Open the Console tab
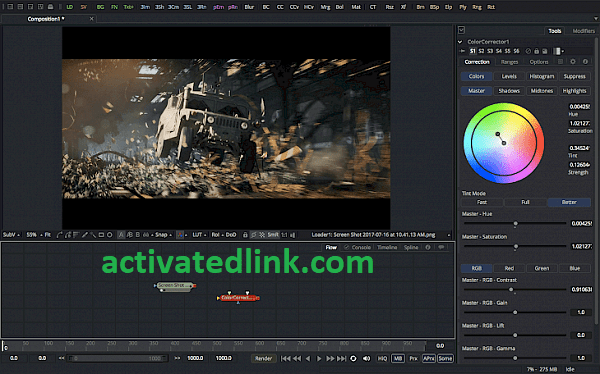 (361, 247)
